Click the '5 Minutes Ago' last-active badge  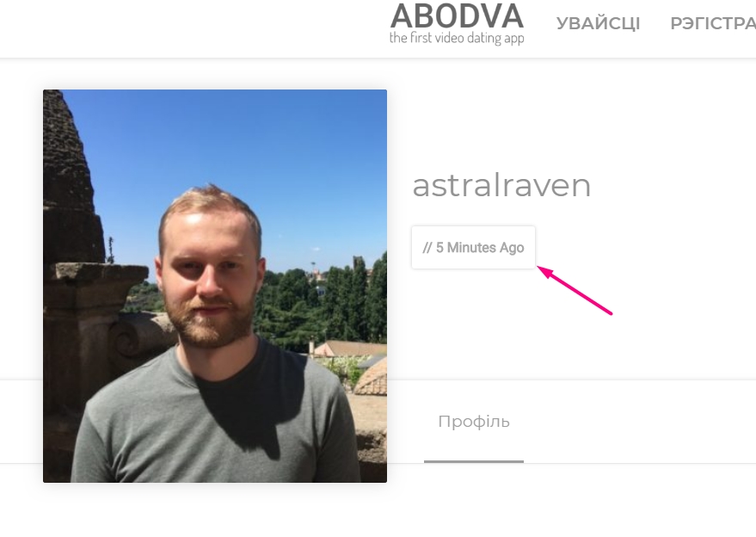pos(473,248)
